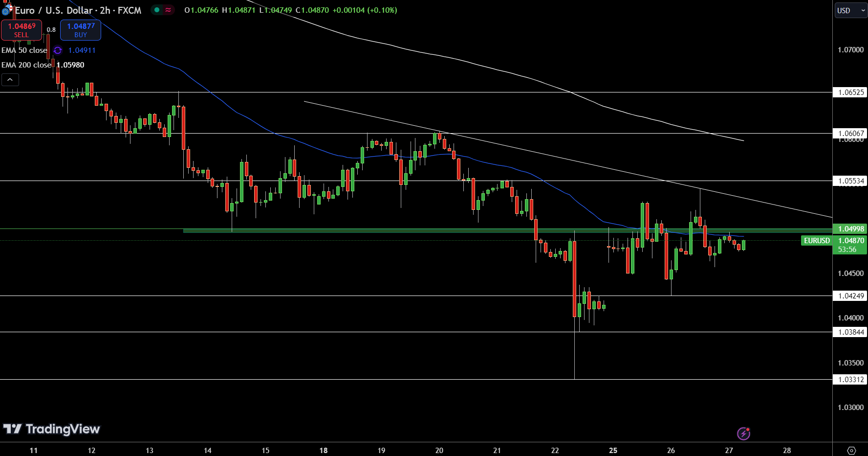Click the 1.03000 price axis value
868x456 pixels.
(851, 408)
